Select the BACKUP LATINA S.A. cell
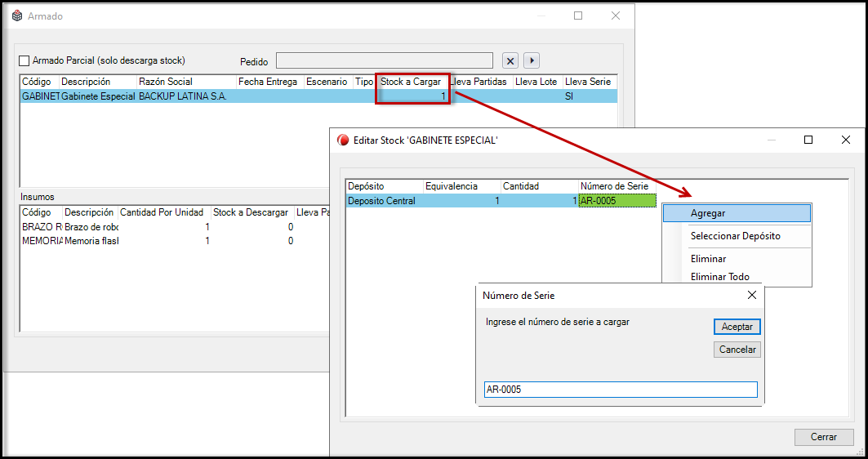Viewport: 868px width, 459px height. point(186,96)
